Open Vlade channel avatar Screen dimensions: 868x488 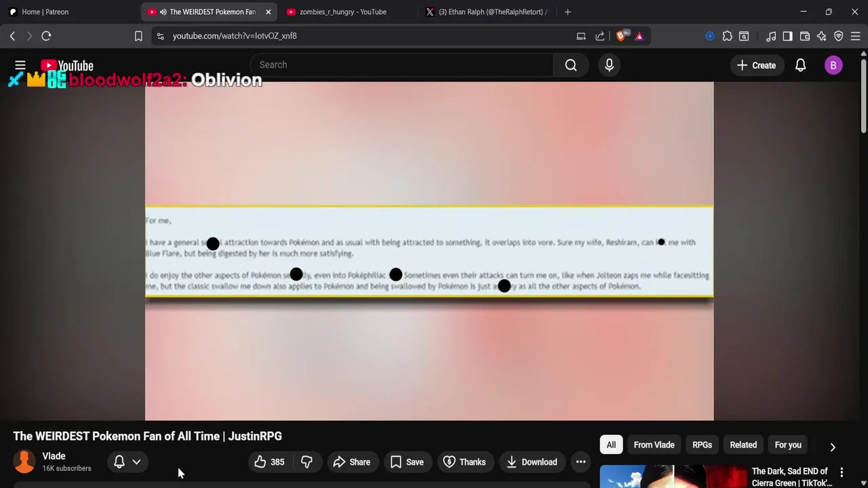click(24, 462)
